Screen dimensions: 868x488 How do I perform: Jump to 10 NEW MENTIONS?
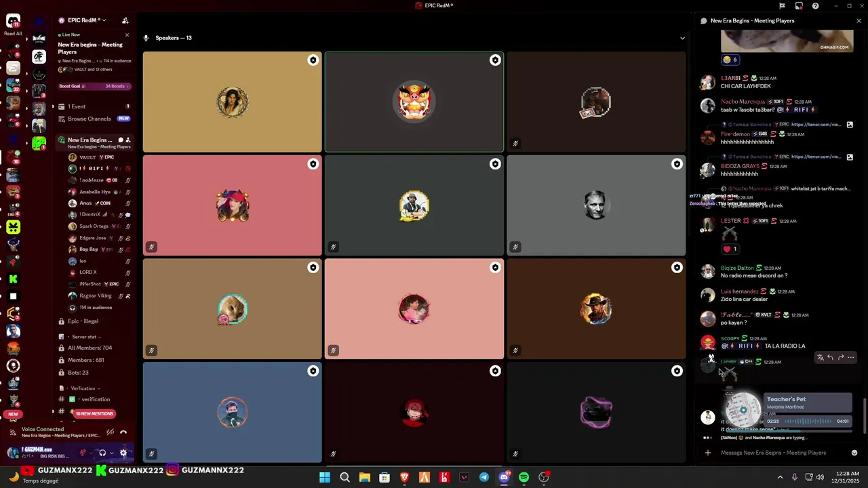pos(94,413)
